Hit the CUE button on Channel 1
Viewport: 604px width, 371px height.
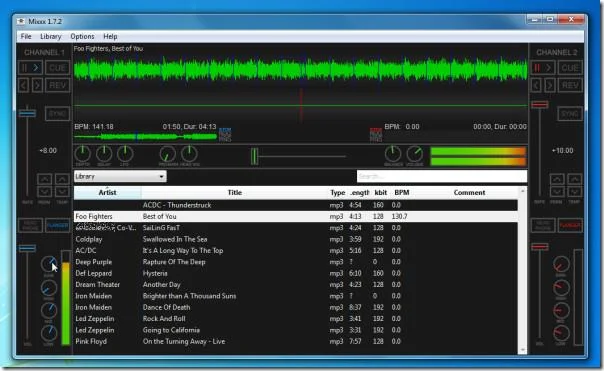tap(58, 68)
